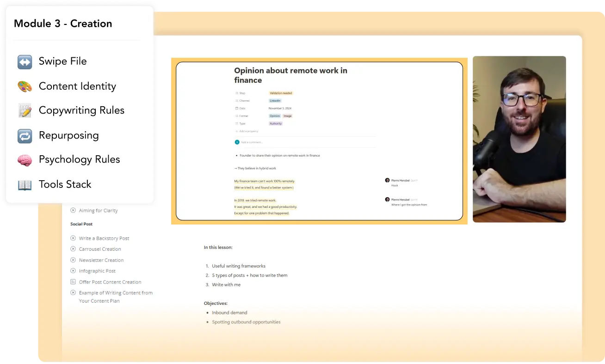
Task: Click the Psychology Rules brain icon
Action: (x=25, y=160)
